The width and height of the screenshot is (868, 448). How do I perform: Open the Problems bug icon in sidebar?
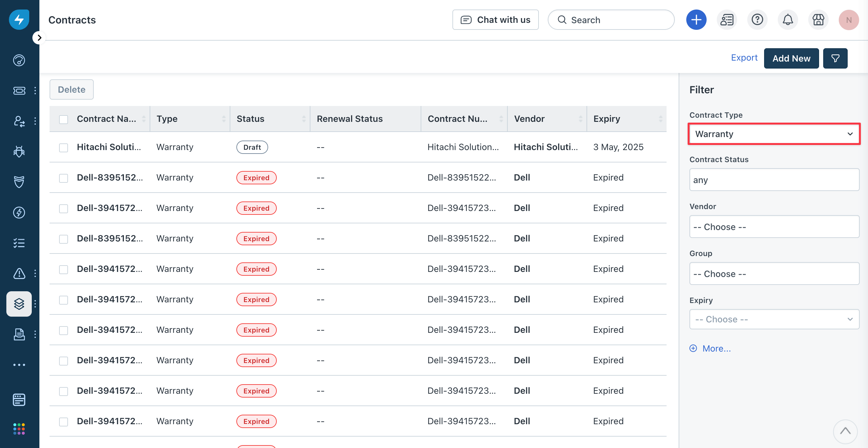(19, 151)
